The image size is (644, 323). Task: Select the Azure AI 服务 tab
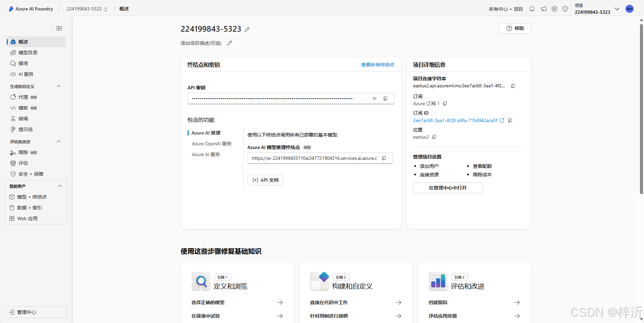click(x=206, y=154)
